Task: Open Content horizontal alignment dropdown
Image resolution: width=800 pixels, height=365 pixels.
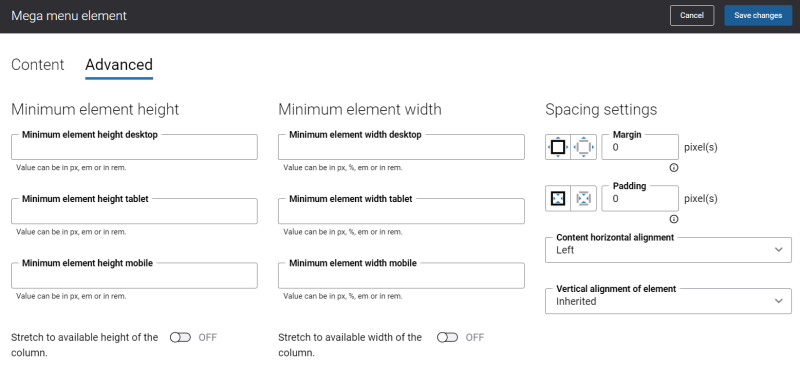Action: click(x=668, y=250)
